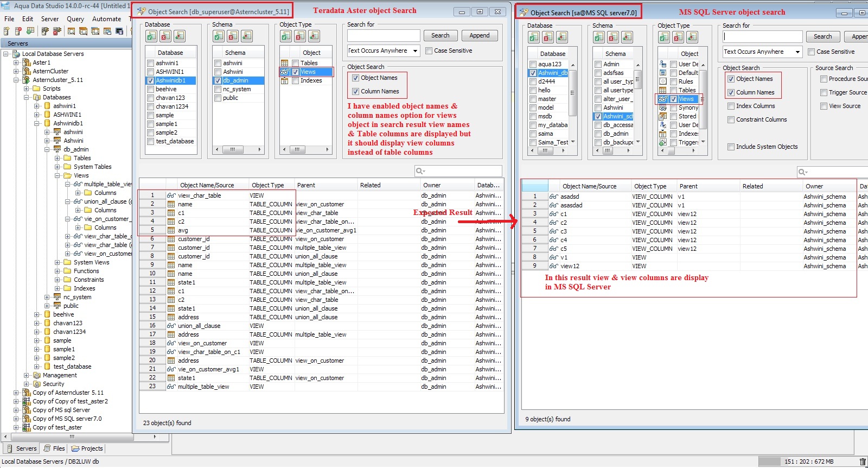The image size is (868, 468).
Task: Open the Edit menu
Action: (x=28, y=18)
